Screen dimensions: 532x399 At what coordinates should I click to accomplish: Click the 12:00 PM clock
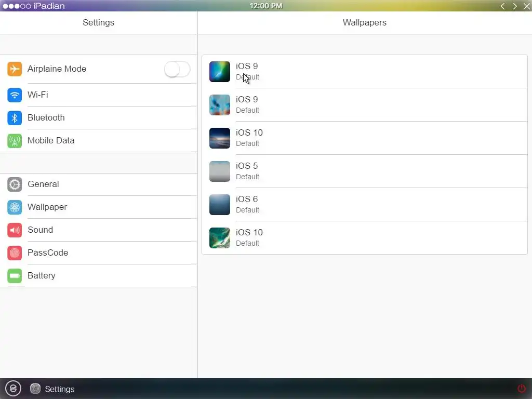(x=265, y=6)
